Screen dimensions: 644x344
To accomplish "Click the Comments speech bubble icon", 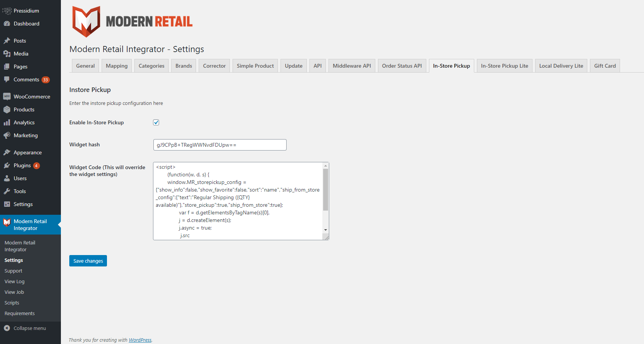I will coord(7,79).
